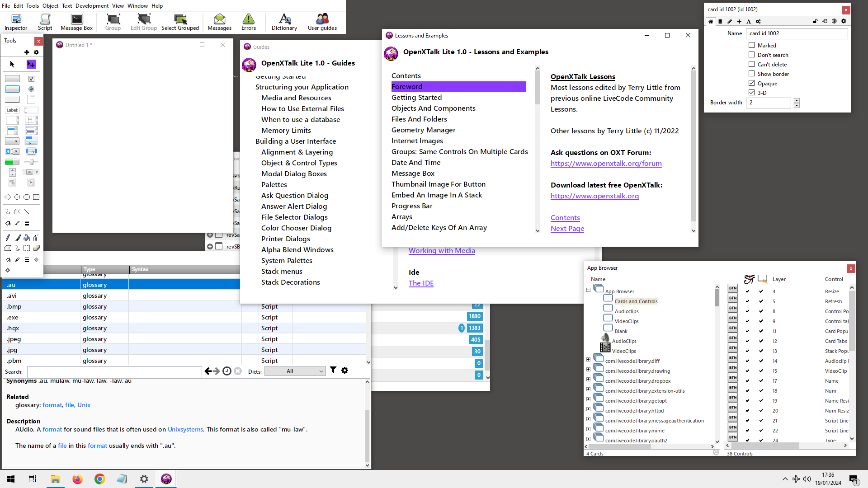The width and height of the screenshot is (868, 488).
Task: Pick the eraser paint tool in Tools palette
Action: [36, 248]
